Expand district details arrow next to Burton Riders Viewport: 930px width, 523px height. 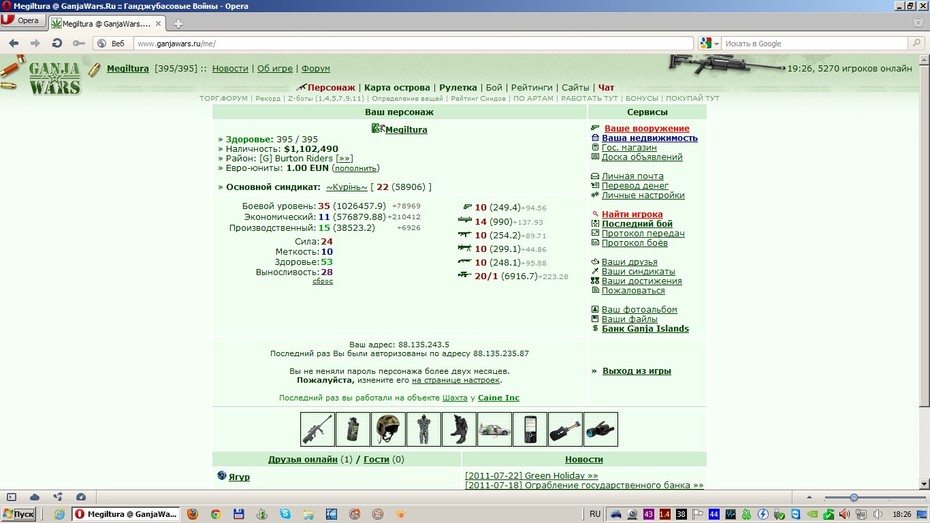pyautogui.click(x=345, y=158)
